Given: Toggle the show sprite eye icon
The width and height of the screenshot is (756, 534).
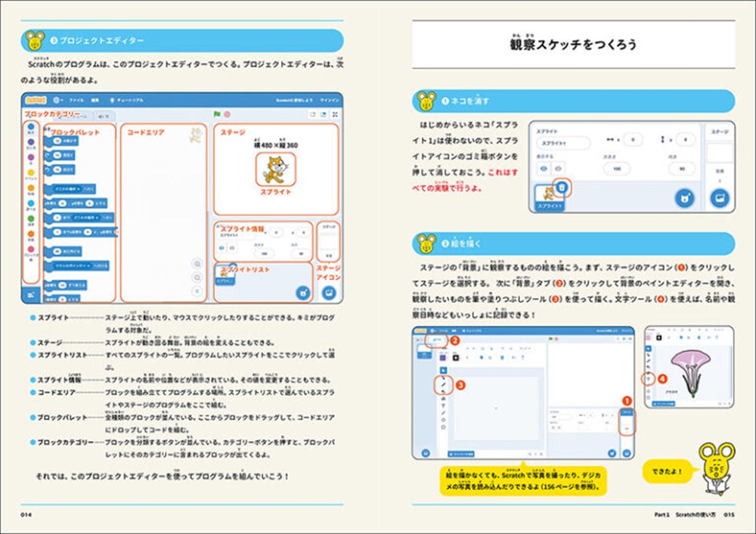Looking at the screenshot, I should (543, 169).
